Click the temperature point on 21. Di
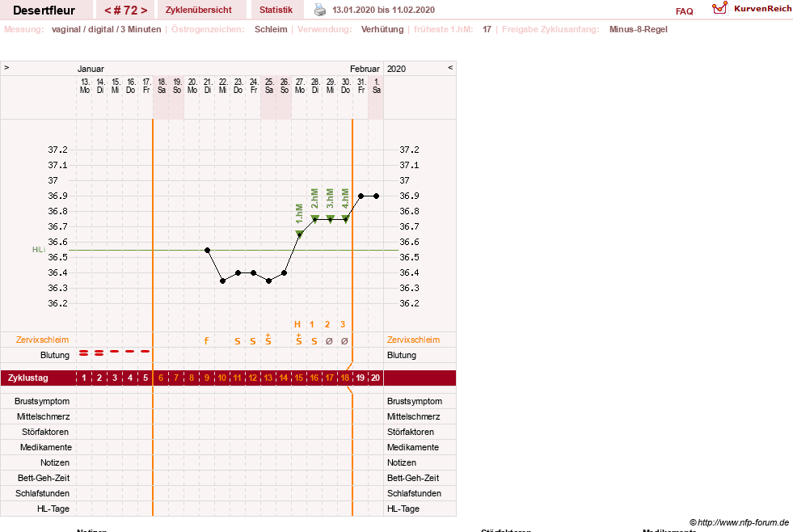The width and height of the screenshot is (793, 532). tap(208, 251)
